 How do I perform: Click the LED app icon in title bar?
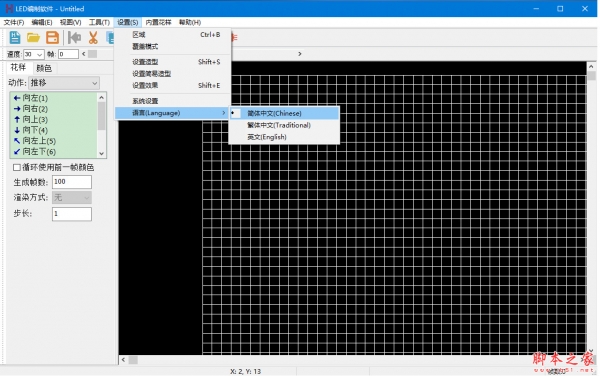click(9, 8)
